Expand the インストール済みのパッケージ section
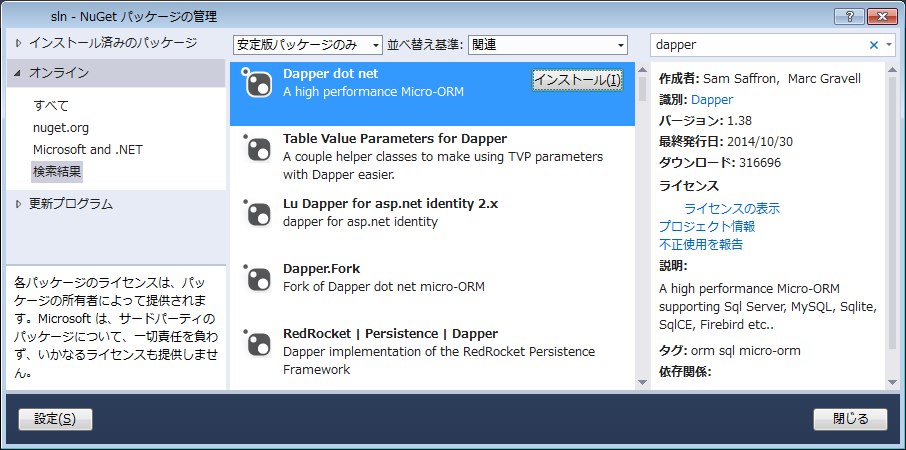906x450 pixels. click(x=20, y=43)
